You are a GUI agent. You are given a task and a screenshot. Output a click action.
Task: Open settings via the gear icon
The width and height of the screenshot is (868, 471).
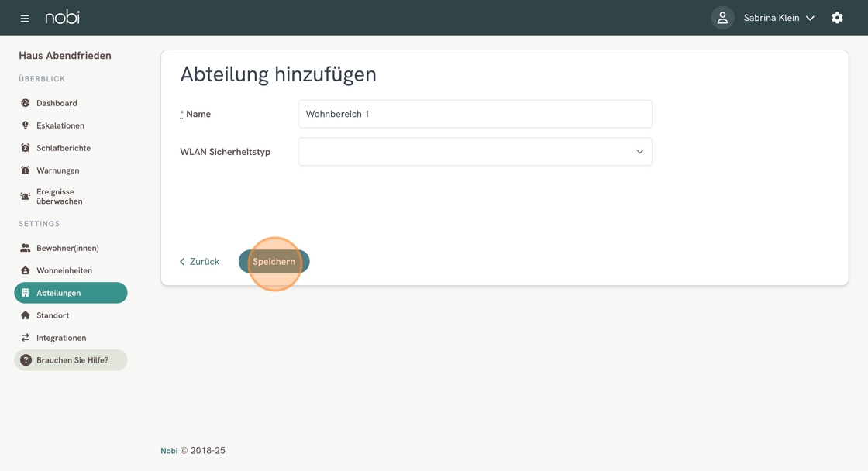pyautogui.click(x=837, y=18)
